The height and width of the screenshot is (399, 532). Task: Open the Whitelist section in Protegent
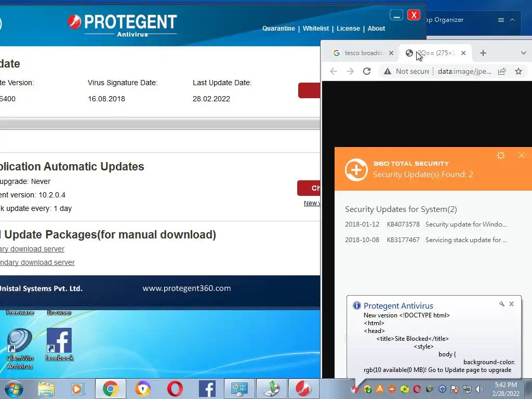click(x=315, y=29)
